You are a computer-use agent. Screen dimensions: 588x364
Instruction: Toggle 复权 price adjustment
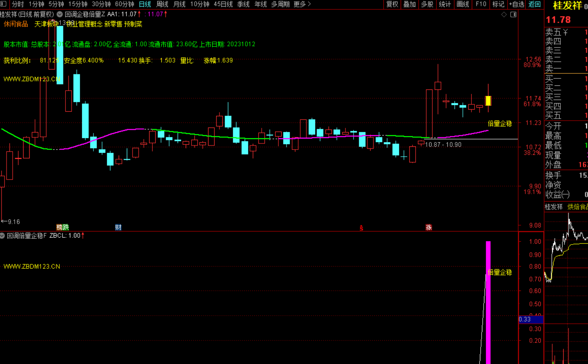(x=392, y=4)
